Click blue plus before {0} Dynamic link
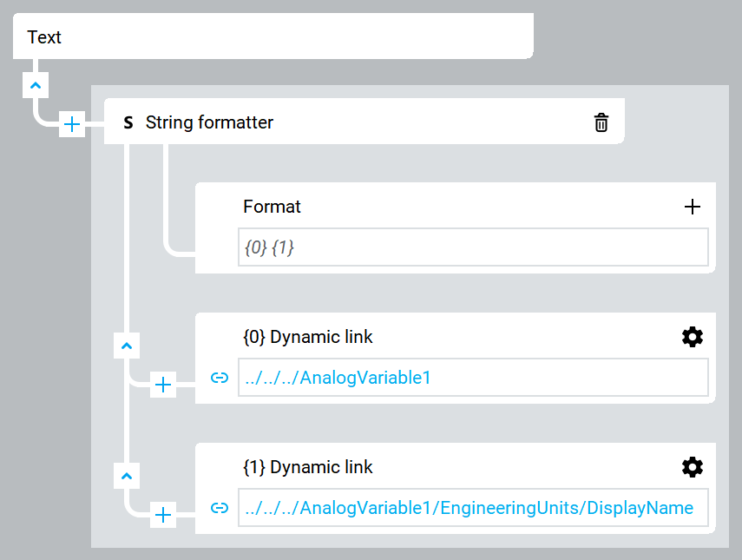This screenshot has width=742, height=560. point(163,385)
